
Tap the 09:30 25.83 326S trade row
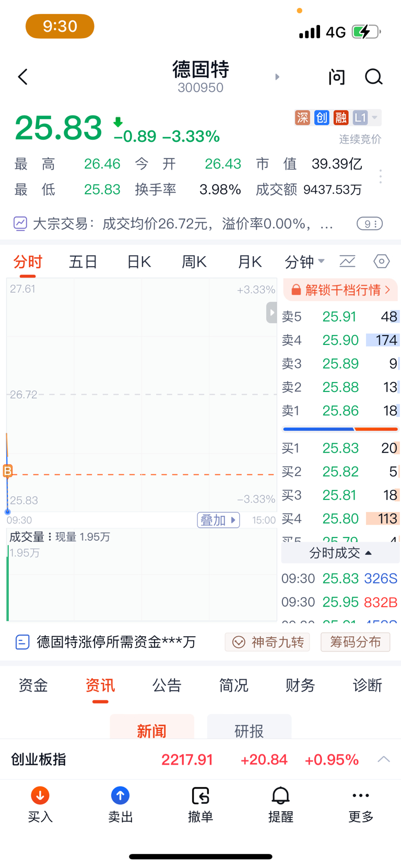339,578
